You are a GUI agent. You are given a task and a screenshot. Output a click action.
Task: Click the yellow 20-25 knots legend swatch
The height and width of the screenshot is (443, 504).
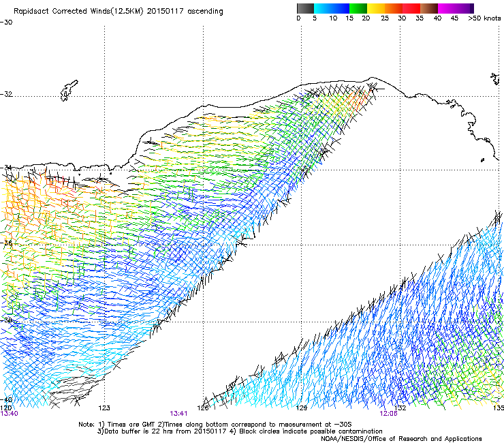point(376,8)
